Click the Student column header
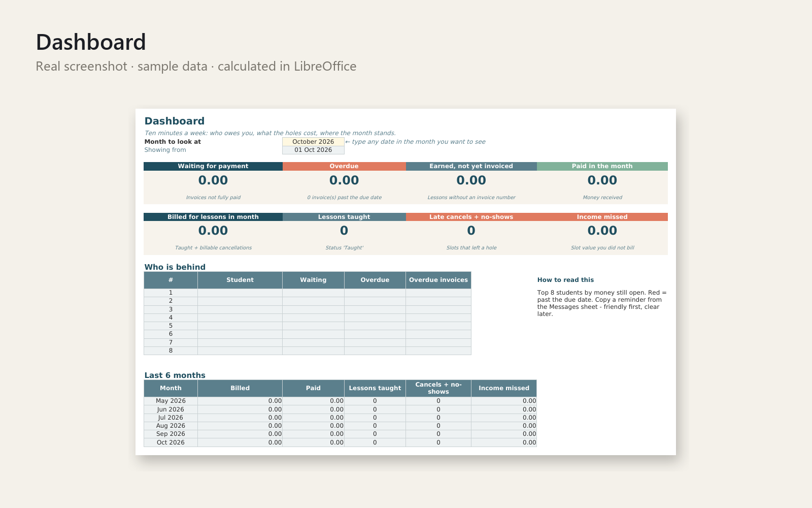 tap(240, 280)
